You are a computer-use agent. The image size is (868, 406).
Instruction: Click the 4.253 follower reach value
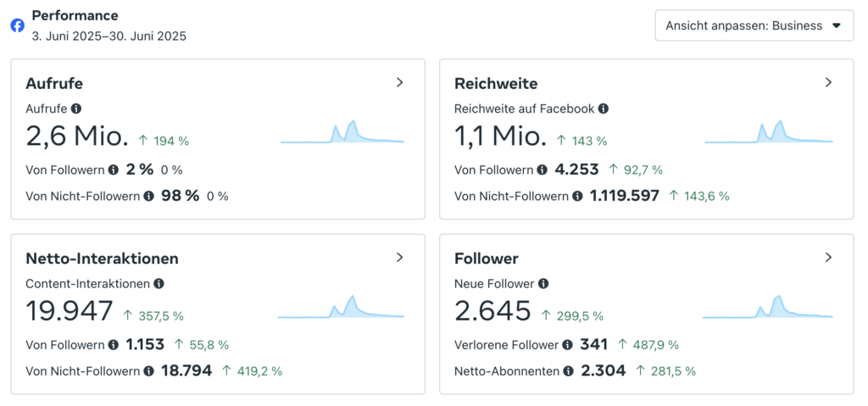pos(576,170)
